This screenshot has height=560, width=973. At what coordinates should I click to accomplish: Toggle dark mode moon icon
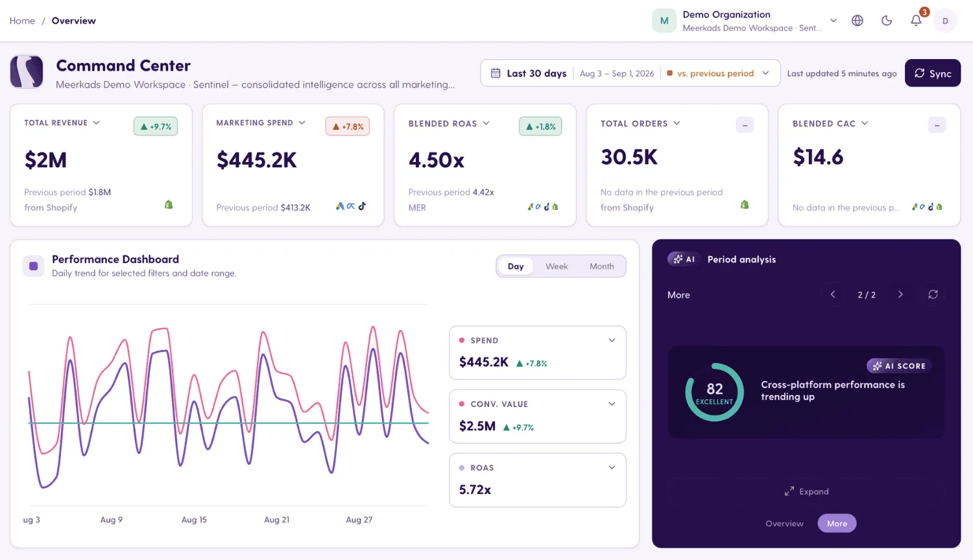pyautogui.click(x=887, y=21)
